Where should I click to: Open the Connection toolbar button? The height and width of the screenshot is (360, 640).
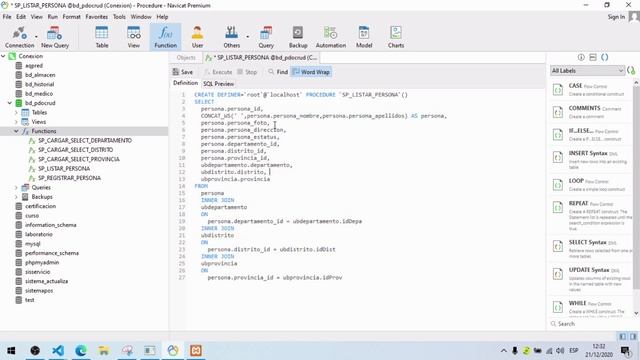coord(19,37)
